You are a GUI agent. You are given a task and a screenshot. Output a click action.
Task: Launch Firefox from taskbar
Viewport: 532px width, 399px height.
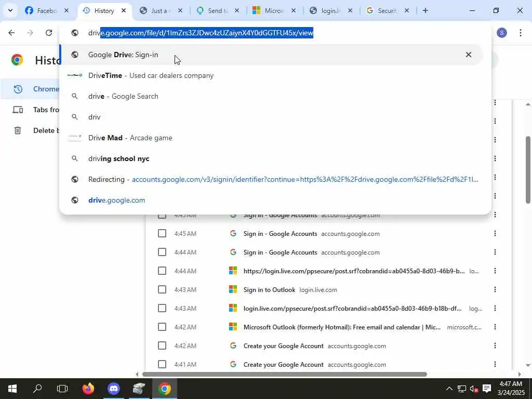(x=88, y=389)
